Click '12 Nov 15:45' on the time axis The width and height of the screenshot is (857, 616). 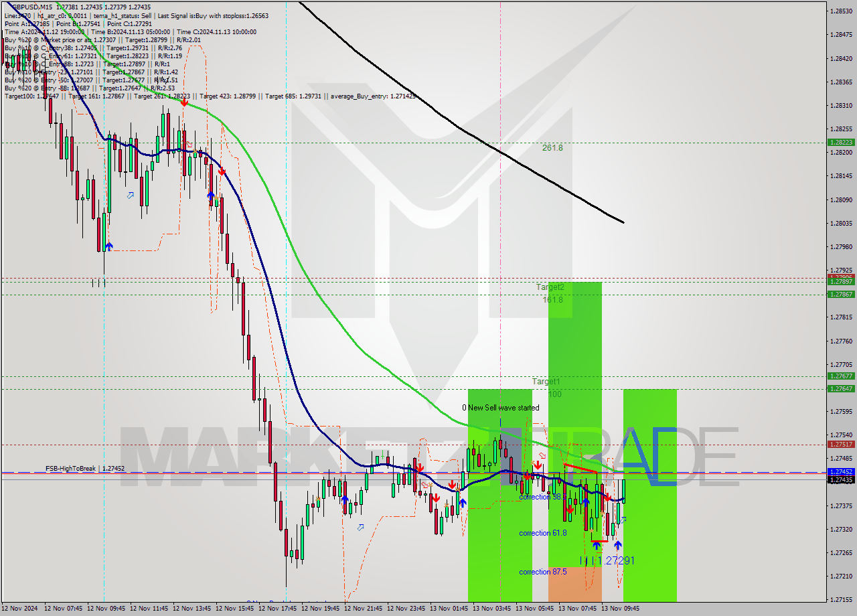(x=236, y=609)
